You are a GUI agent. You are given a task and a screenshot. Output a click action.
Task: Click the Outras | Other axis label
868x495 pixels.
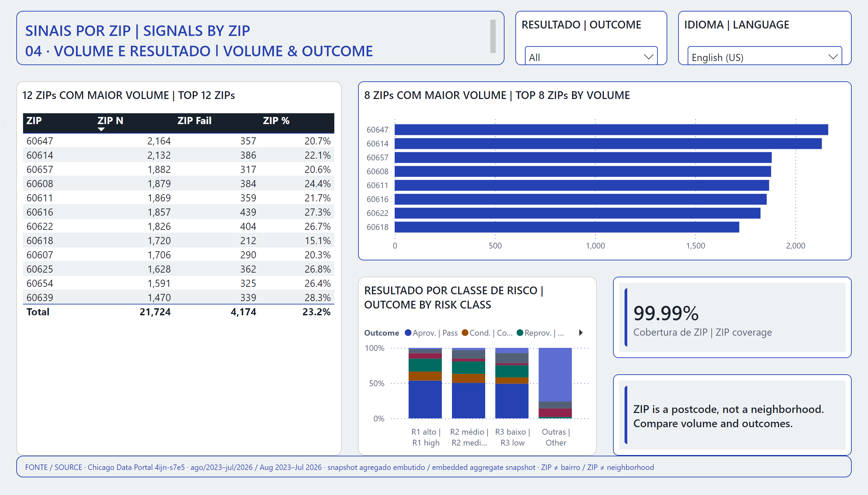[x=556, y=437]
